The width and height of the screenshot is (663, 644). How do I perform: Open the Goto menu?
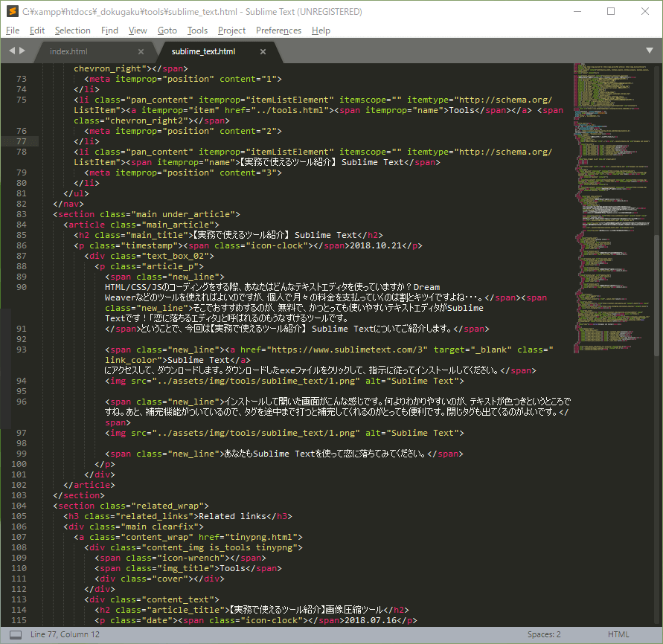167,30
